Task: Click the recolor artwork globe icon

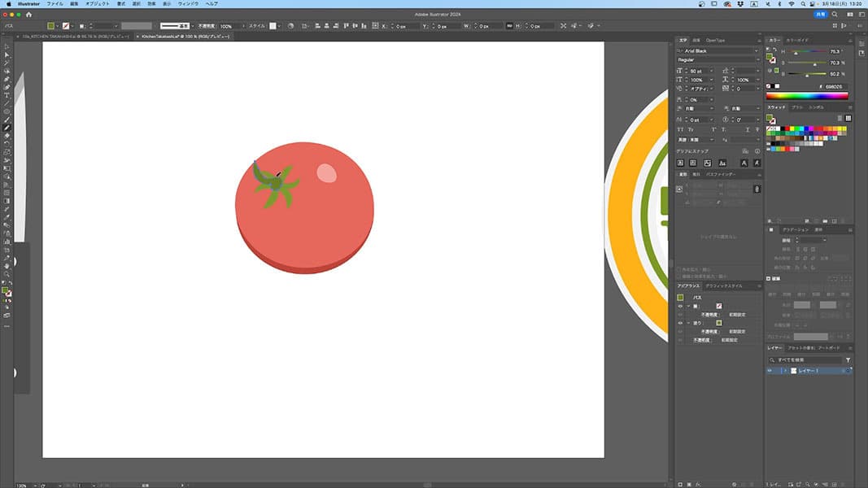Action: click(x=291, y=26)
